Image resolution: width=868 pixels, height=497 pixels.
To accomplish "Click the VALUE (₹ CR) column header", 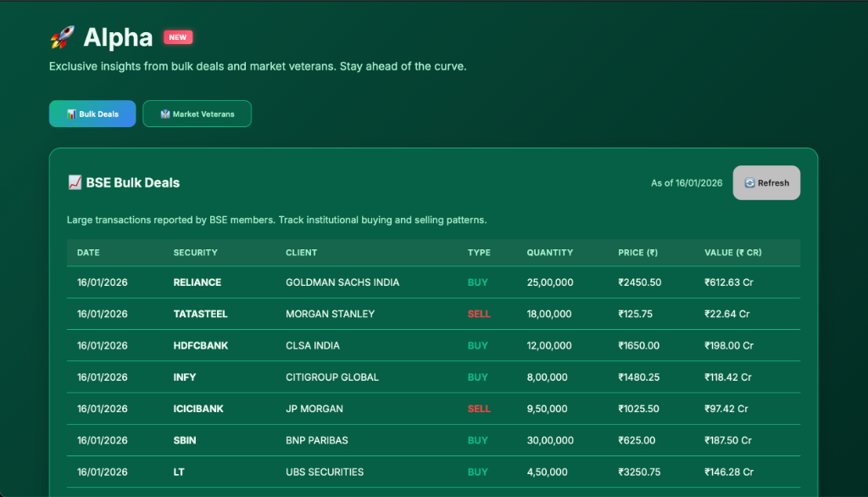I will tap(733, 253).
